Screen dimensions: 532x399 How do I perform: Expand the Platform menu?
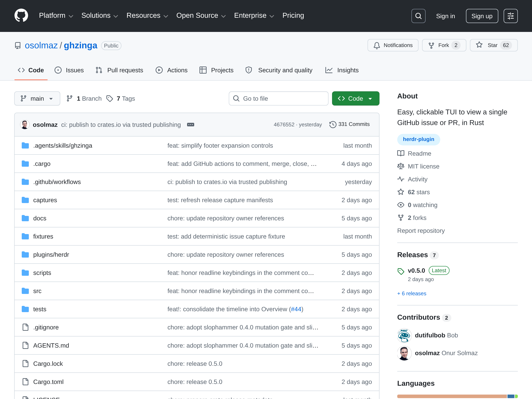56,16
